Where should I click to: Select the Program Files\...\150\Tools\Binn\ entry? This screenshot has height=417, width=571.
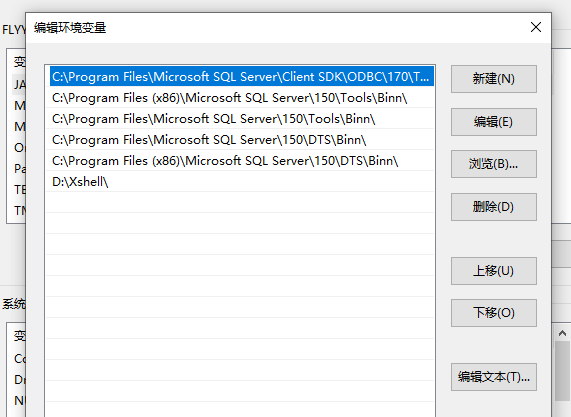pos(240,118)
